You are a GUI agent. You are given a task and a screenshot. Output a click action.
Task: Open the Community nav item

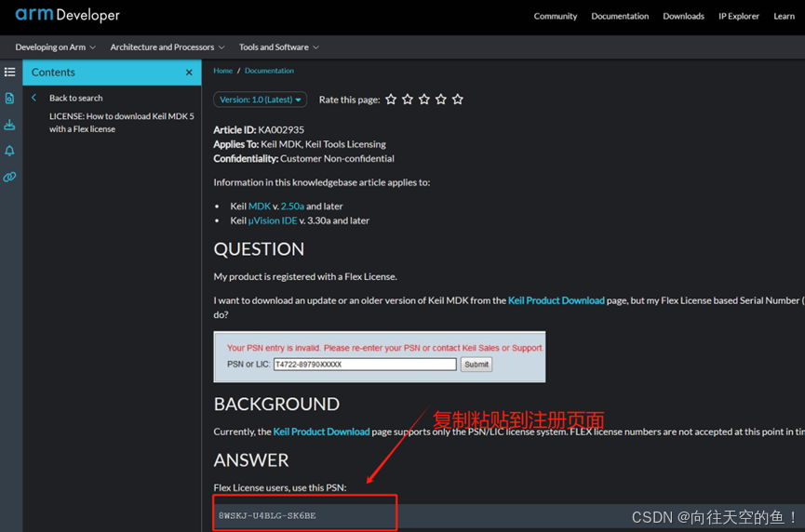pyautogui.click(x=556, y=16)
